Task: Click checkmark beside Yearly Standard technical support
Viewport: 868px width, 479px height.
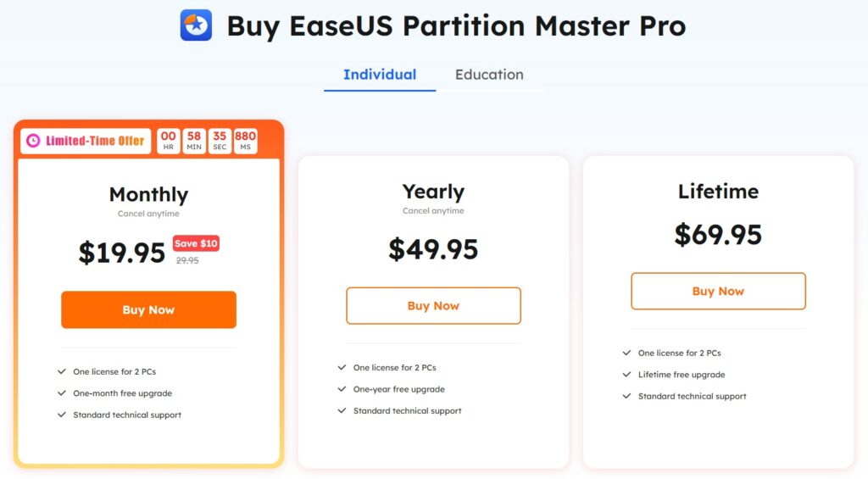Action: 342,410
